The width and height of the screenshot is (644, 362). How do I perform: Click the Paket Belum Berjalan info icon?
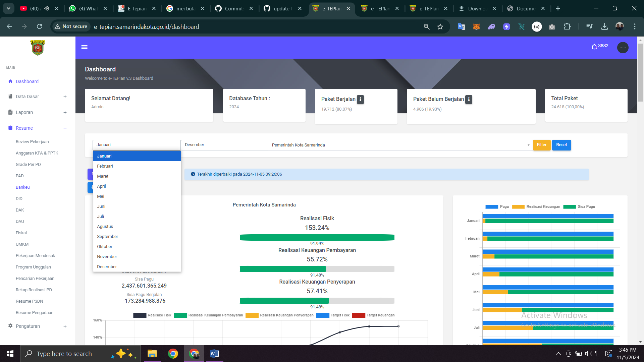click(469, 99)
